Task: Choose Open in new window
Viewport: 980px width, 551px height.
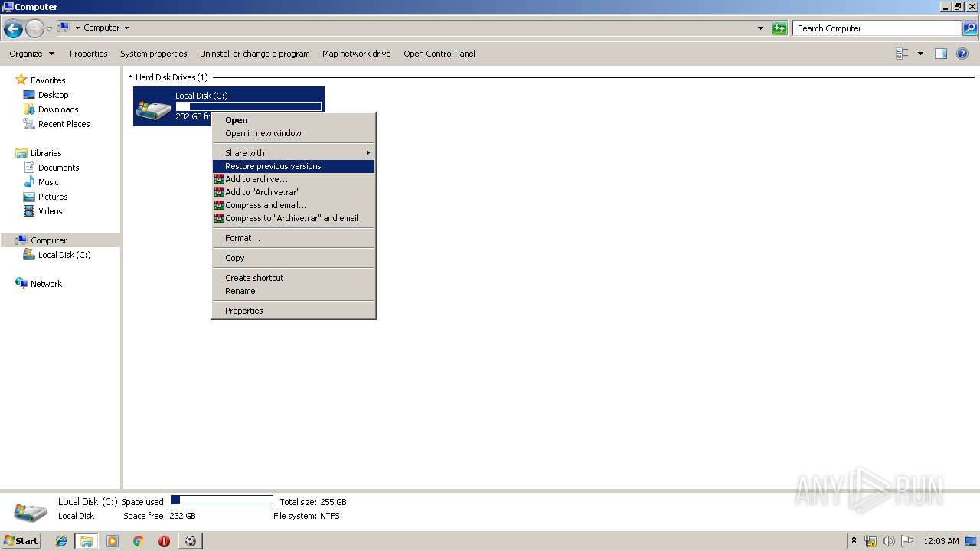Action: [x=293, y=133]
